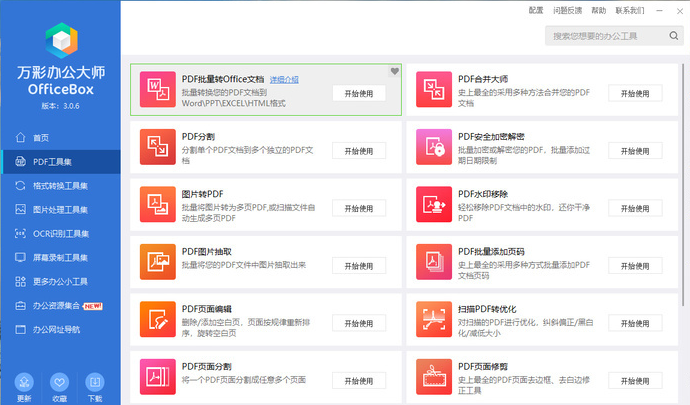Open the PDF批量添加页码 tool icon

(x=434, y=262)
